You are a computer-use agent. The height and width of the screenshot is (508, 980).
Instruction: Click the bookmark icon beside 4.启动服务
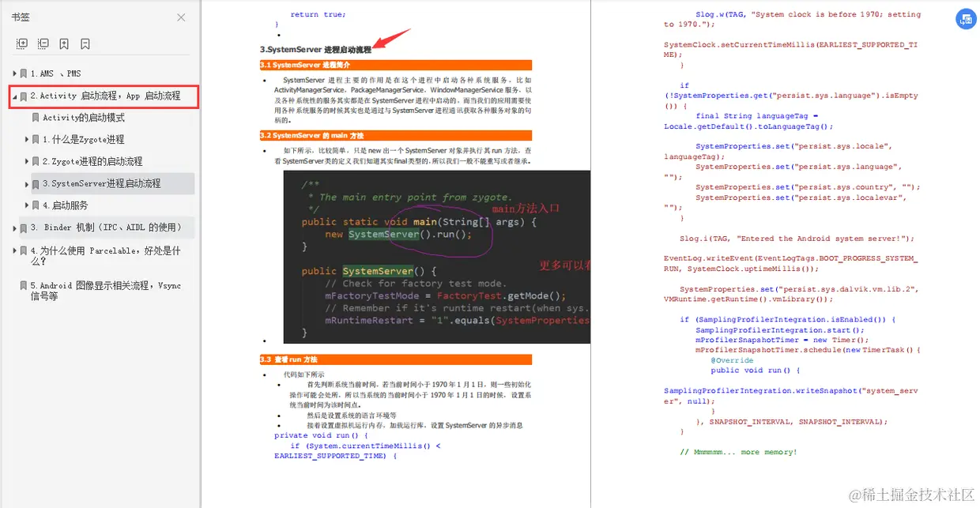36,205
